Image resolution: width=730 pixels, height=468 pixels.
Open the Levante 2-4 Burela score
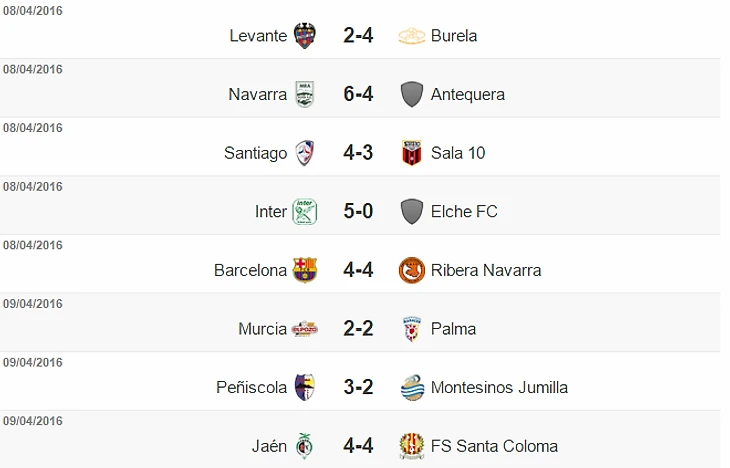pyautogui.click(x=358, y=36)
